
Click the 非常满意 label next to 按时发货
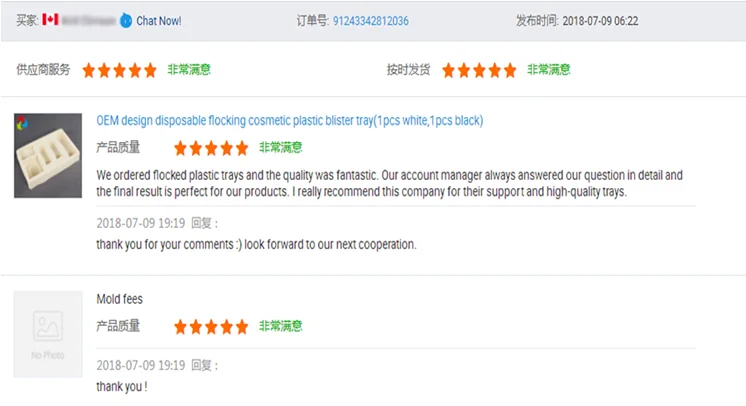pos(548,70)
